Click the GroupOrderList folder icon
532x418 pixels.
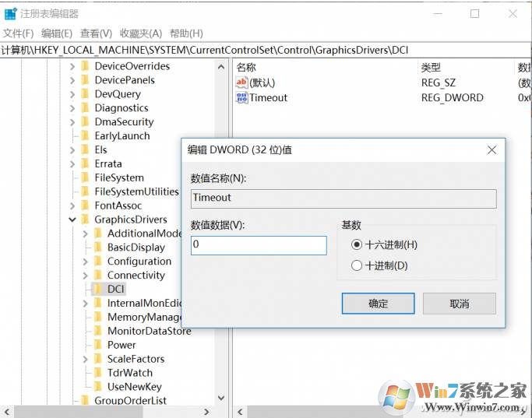click(85, 400)
